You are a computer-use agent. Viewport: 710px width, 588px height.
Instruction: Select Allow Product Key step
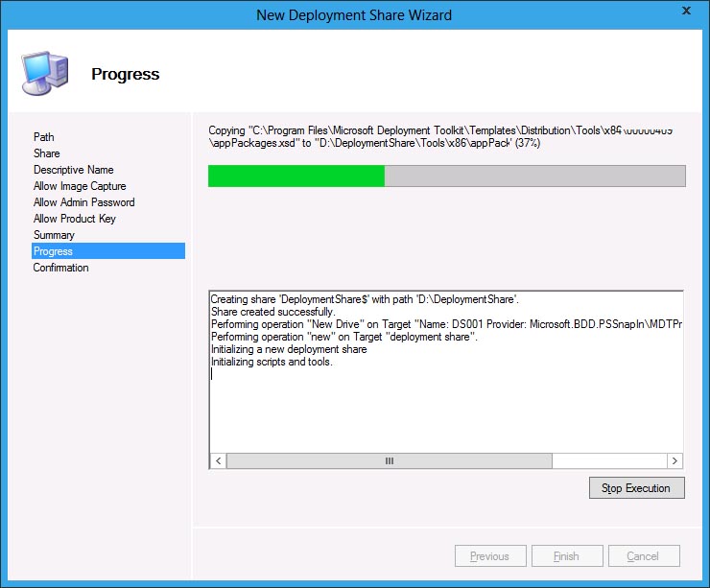75,219
